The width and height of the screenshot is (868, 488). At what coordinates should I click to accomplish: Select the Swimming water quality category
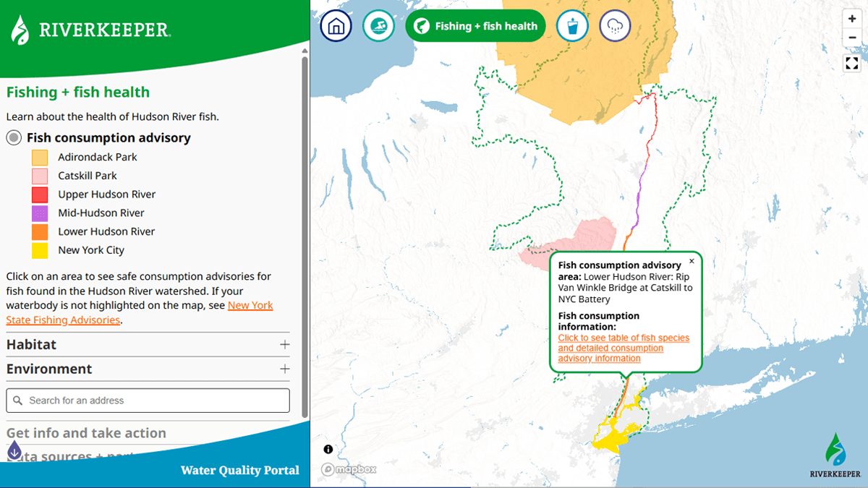pyautogui.click(x=378, y=26)
